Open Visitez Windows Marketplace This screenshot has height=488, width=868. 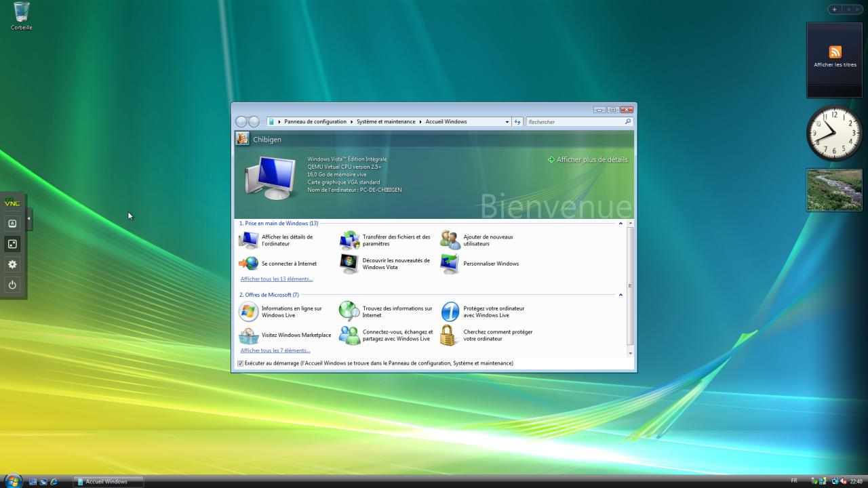(x=296, y=335)
